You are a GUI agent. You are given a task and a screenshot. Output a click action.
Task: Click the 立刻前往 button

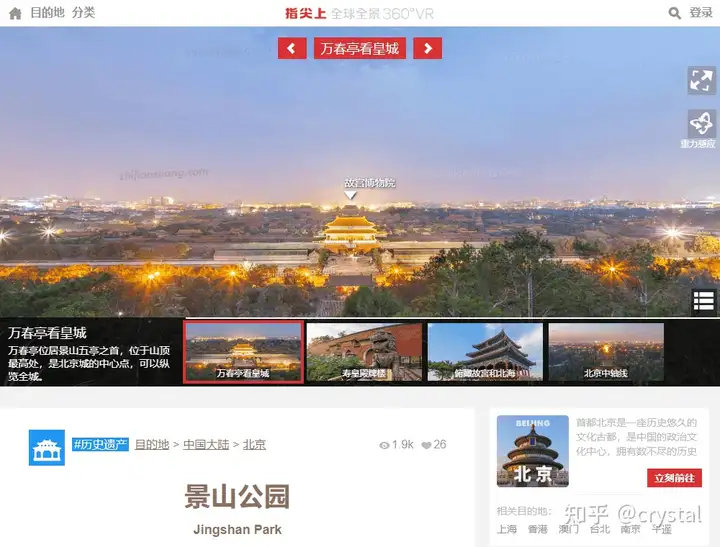click(x=675, y=478)
